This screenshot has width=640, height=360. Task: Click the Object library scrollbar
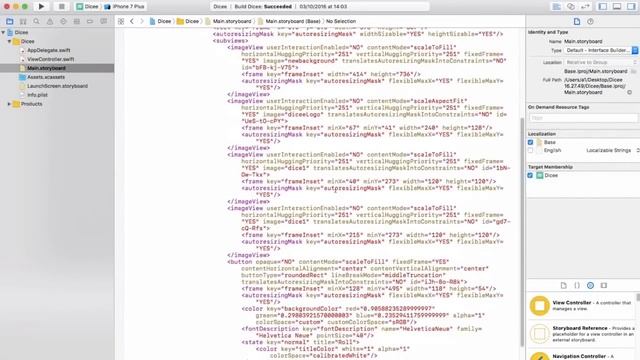coord(638,298)
